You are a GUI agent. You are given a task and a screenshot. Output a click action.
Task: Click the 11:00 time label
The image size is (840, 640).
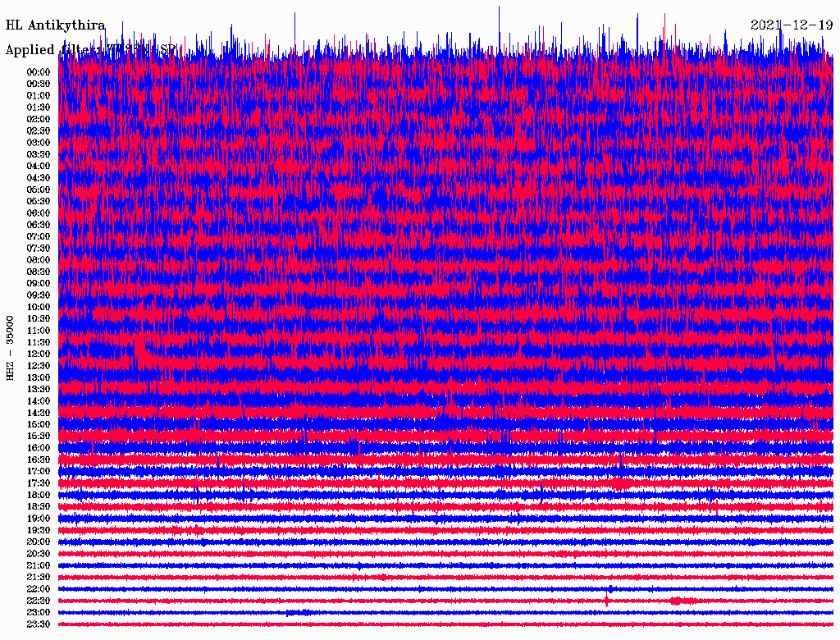point(39,331)
